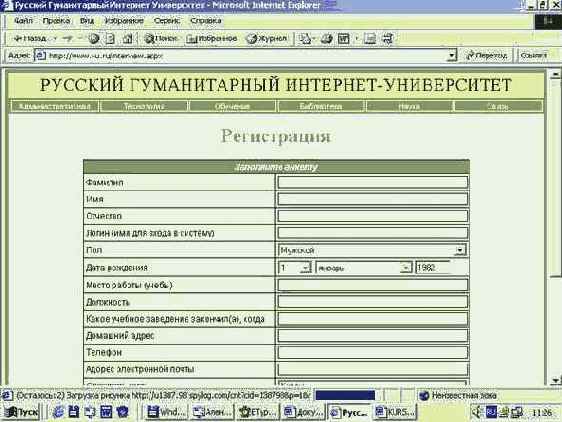
Task: Click the Неизвестная зона security zone icon
Action: tap(424, 395)
